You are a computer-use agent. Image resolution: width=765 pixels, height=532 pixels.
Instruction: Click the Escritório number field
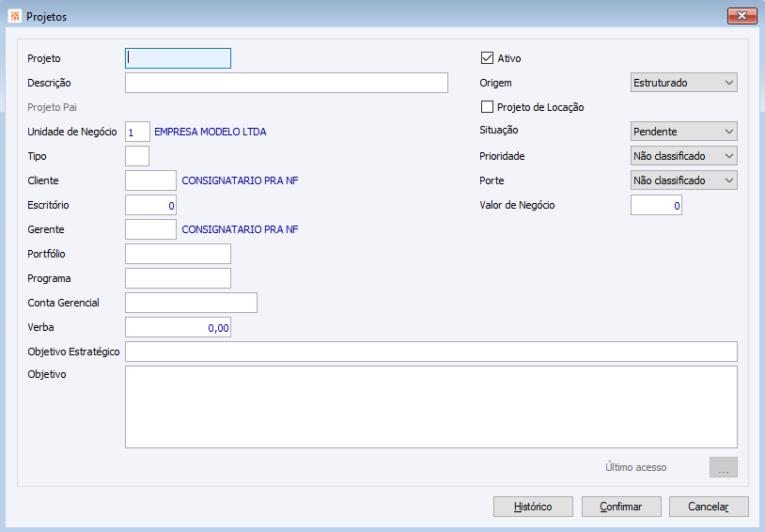point(150,205)
